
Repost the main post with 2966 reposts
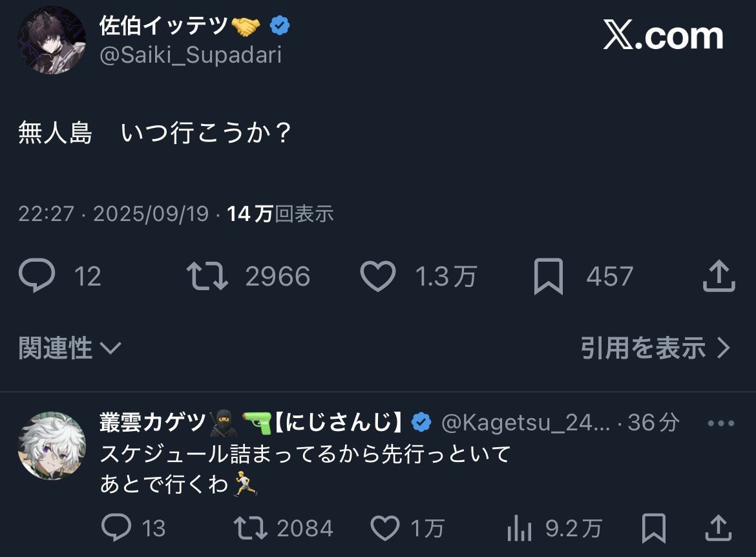[x=207, y=276]
